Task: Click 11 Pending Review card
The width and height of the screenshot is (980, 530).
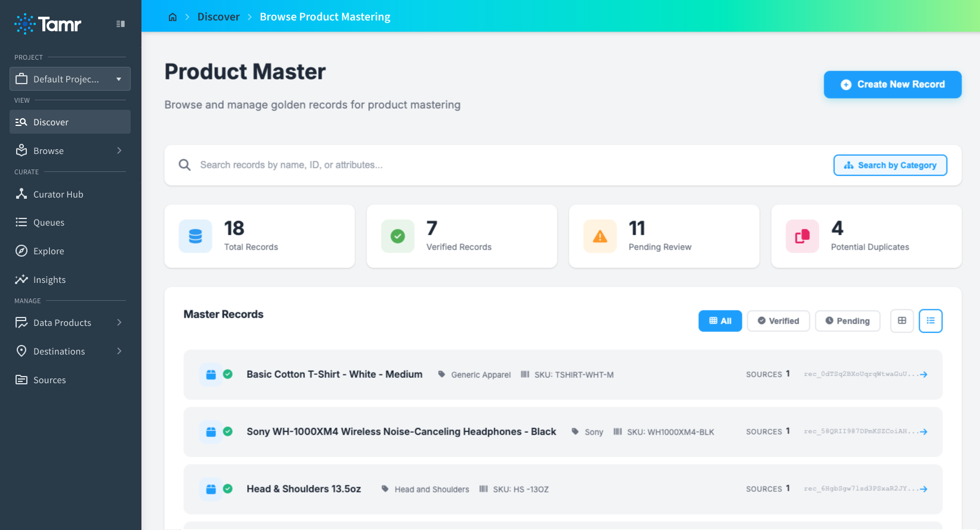Action: pyautogui.click(x=664, y=236)
